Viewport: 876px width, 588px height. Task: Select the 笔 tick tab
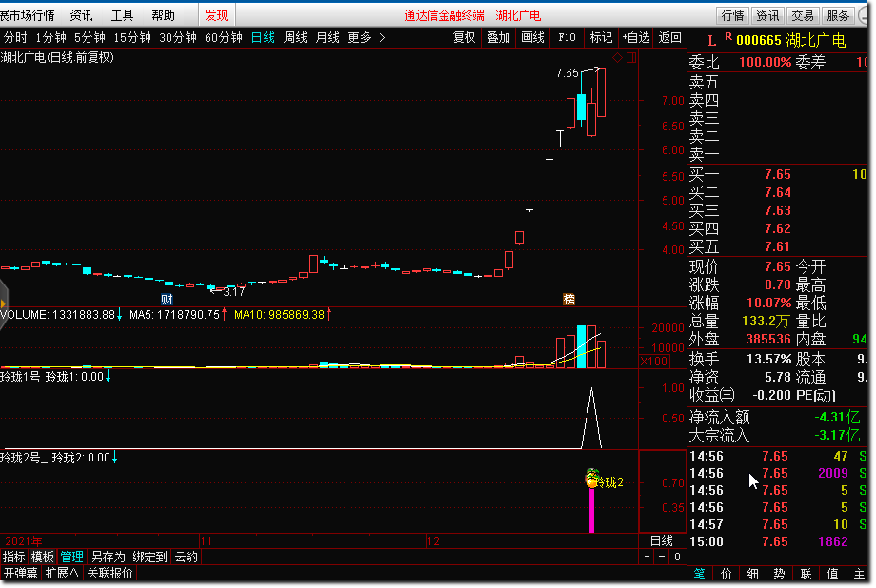point(700,574)
